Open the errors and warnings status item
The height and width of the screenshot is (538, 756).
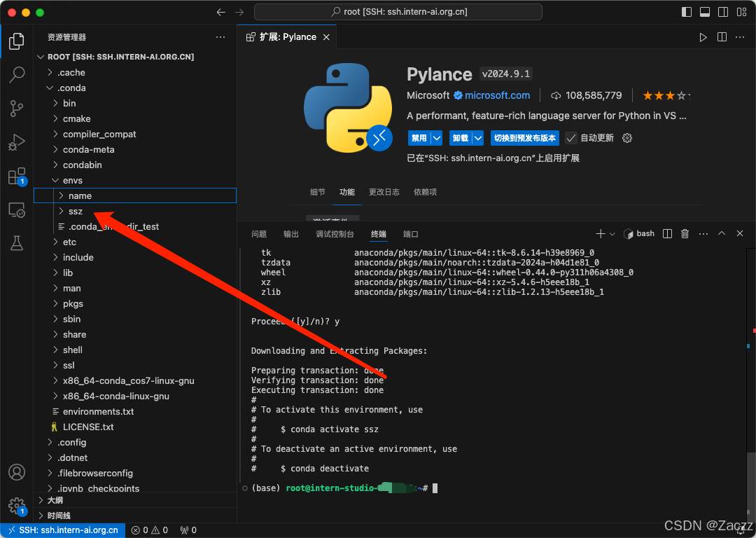click(150, 530)
